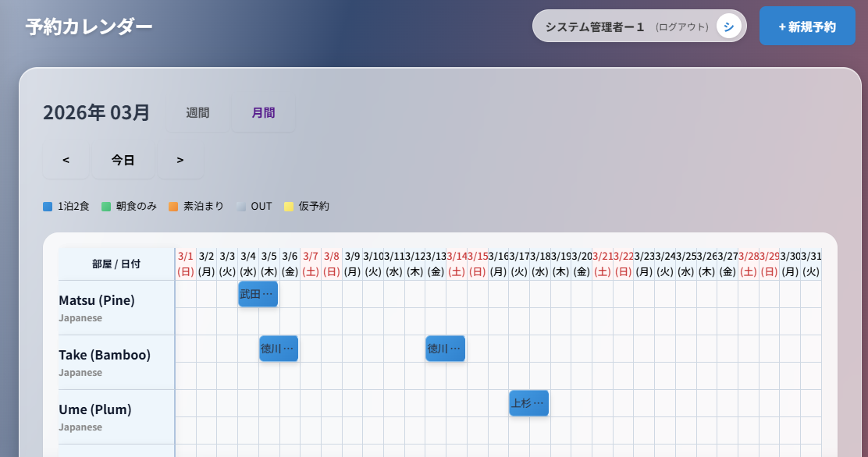Switch to 月間 monthly view tab

tap(263, 113)
